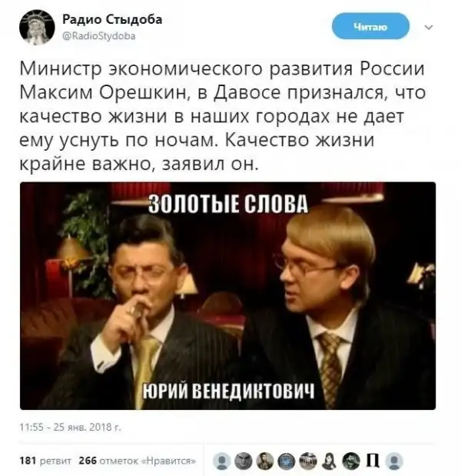Open the long-haired woman sketch avatar
Image resolution: width=461 pixels, height=476 pixels.
pos(329,461)
